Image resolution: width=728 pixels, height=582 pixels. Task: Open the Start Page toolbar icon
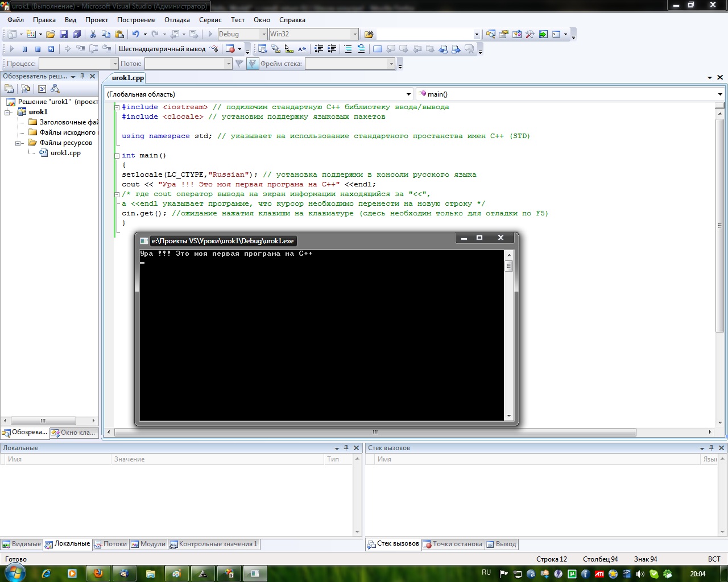(x=543, y=34)
